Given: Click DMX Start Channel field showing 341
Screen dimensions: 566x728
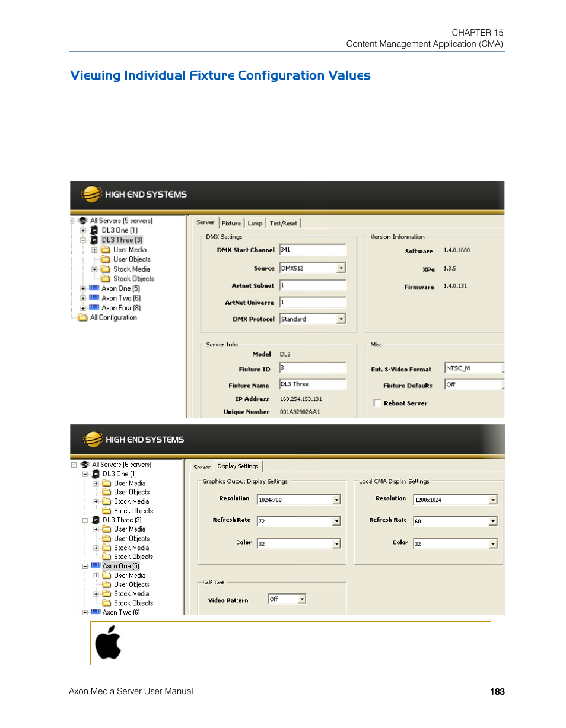Looking at the screenshot, I should pos(313,250).
